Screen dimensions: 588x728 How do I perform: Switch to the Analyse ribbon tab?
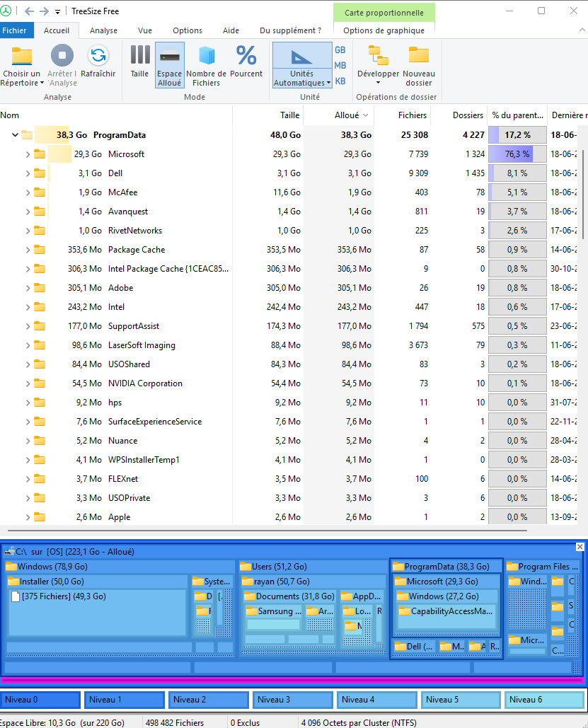(103, 30)
